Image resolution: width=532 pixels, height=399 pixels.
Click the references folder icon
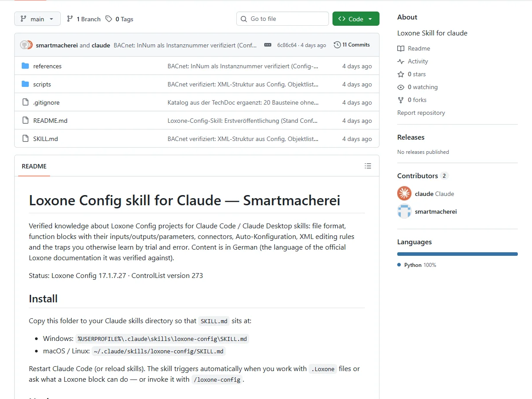25,66
